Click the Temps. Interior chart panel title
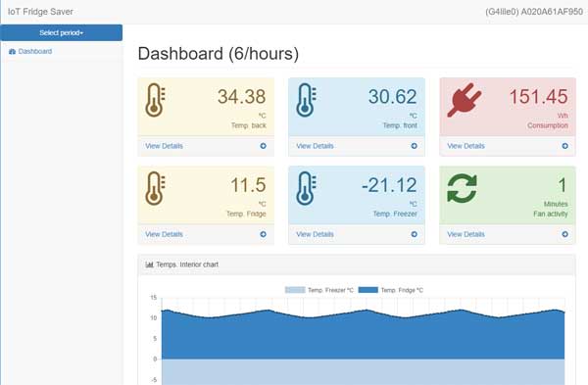The image size is (588, 385). 187,265
